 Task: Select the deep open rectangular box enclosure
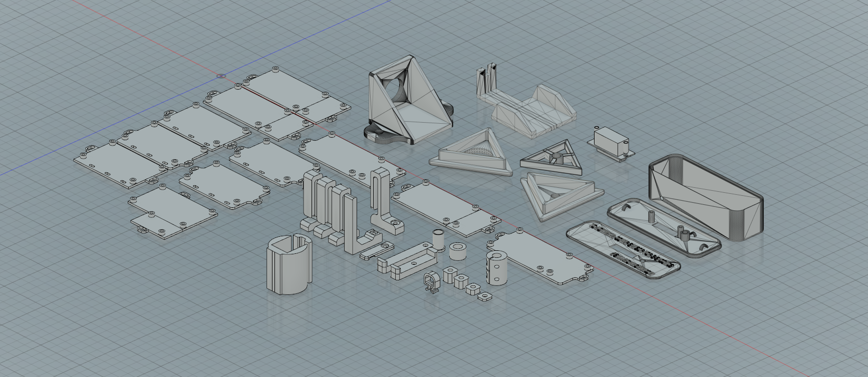click(x=707, y=198)
